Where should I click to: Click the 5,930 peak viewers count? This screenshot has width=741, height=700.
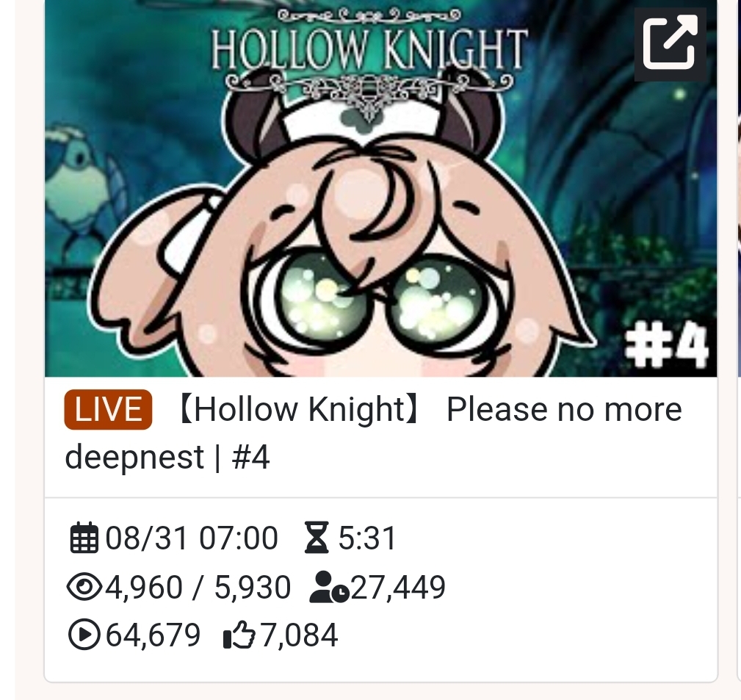pos(253,587)
